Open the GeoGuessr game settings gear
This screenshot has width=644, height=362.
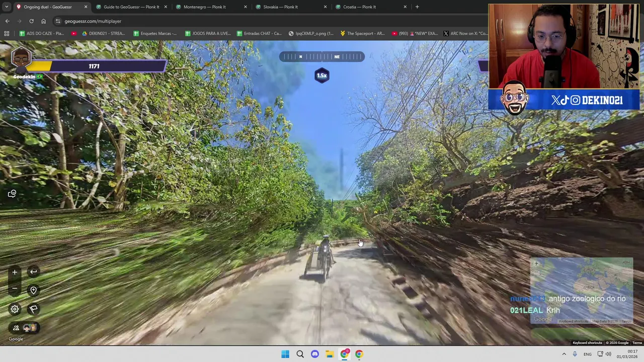click(15, 309)
